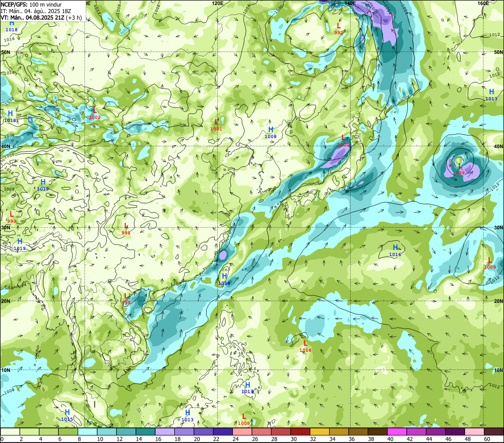Click legend value 40 below color bar

pos(390,439)
